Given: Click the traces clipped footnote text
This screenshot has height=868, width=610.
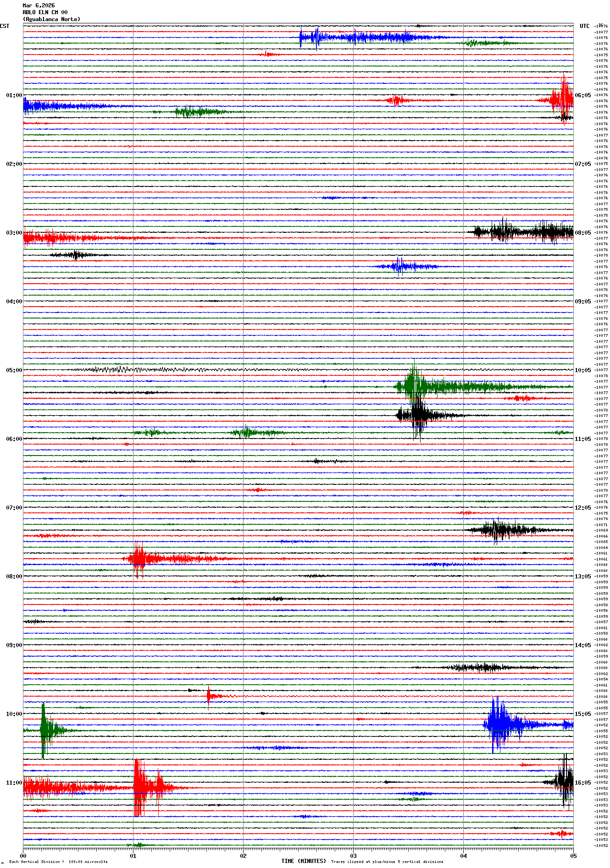Looking at the screenshot, I should pyautogui.click(x=387, y=862).
